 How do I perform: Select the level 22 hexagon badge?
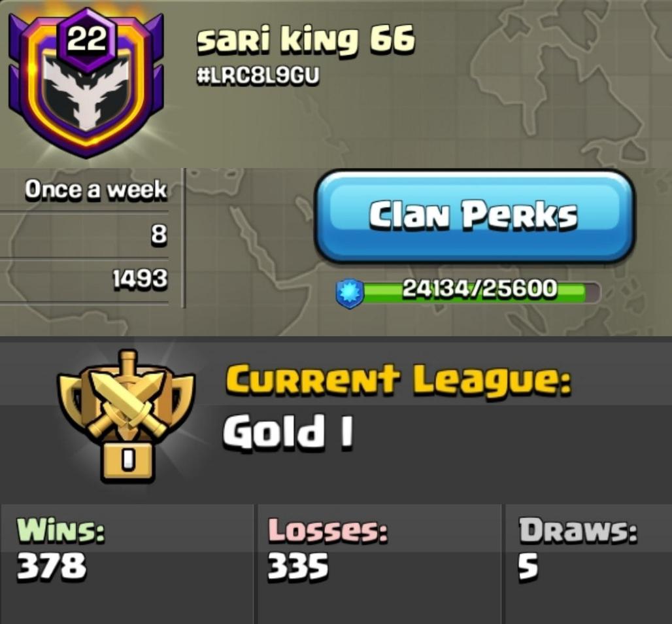click(x=87, y=41)
